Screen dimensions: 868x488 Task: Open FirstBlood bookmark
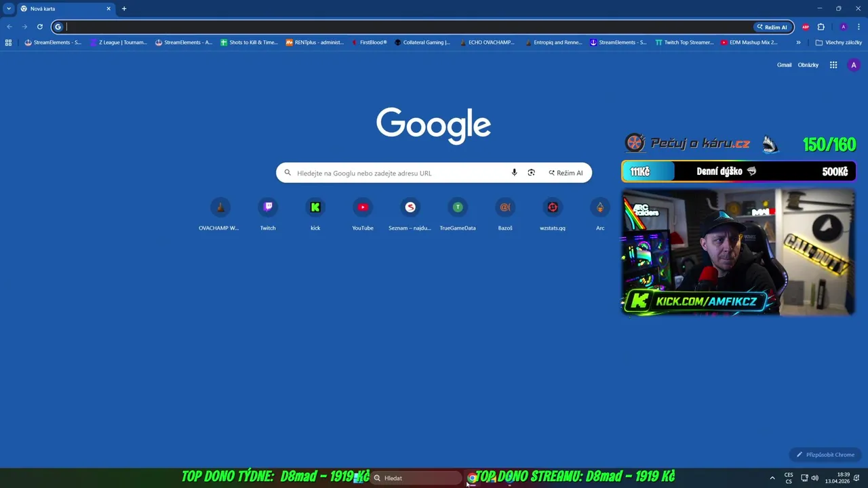[370, 42]
